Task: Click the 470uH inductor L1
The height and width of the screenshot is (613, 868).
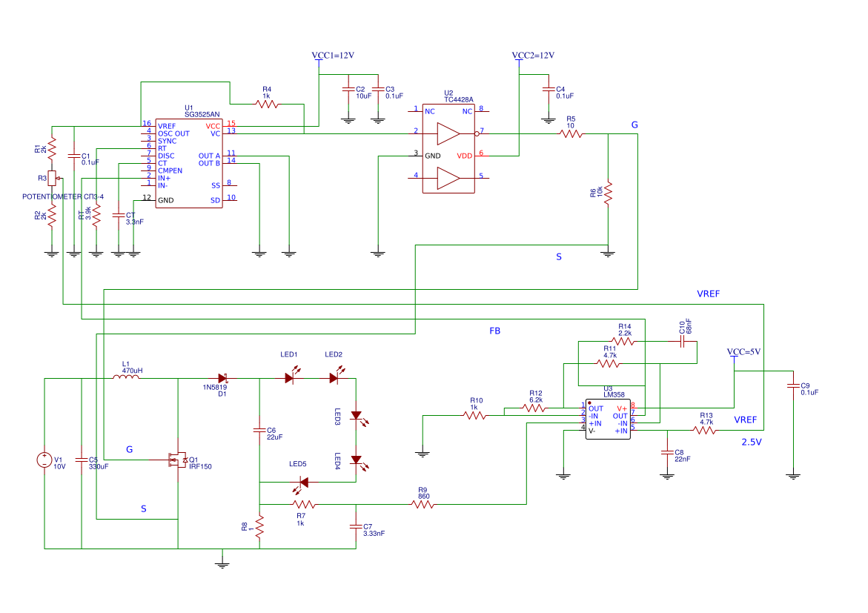Action: pyautogui.click(x=126, y=377)
